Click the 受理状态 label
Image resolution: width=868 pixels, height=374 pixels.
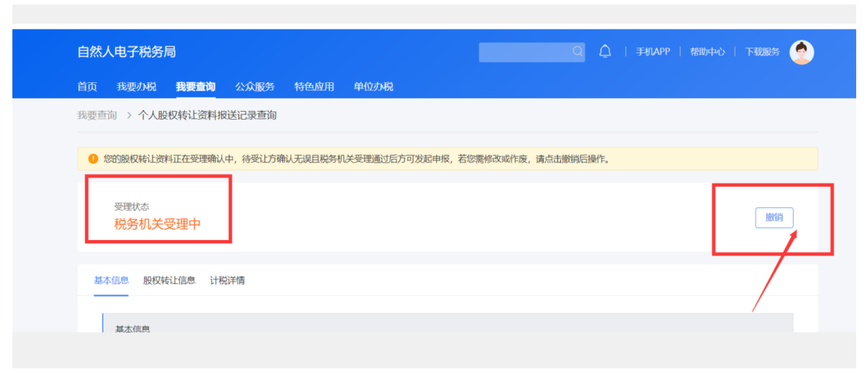[x=132, y=207]
